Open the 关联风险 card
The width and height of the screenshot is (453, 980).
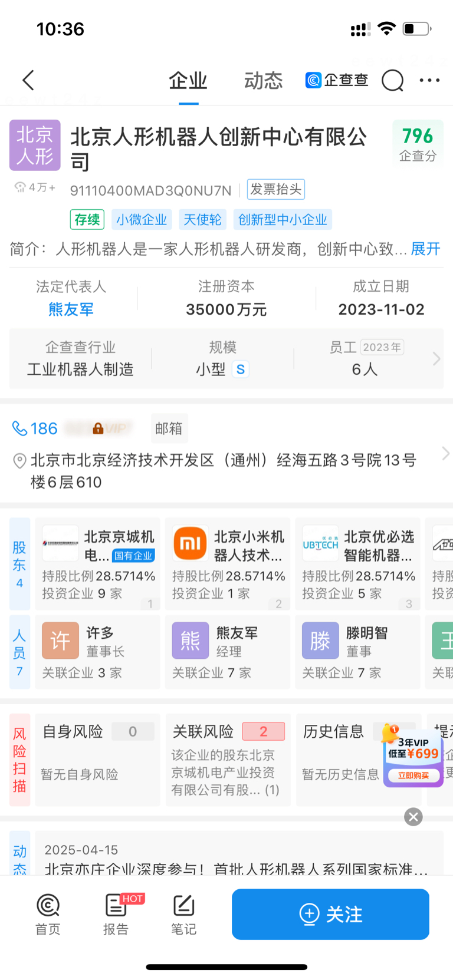(x=228, y=760)
